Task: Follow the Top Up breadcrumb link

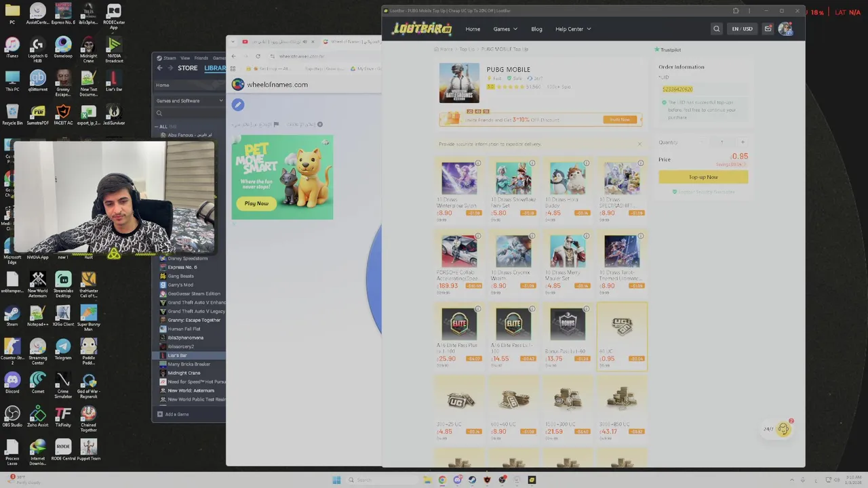Action: point(467,49)
